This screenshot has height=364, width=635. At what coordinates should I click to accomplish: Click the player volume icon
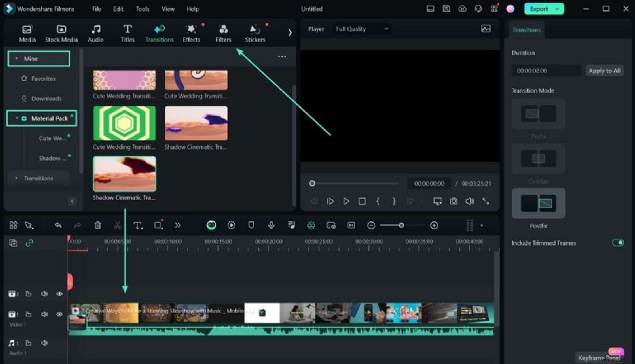point(469,201)
